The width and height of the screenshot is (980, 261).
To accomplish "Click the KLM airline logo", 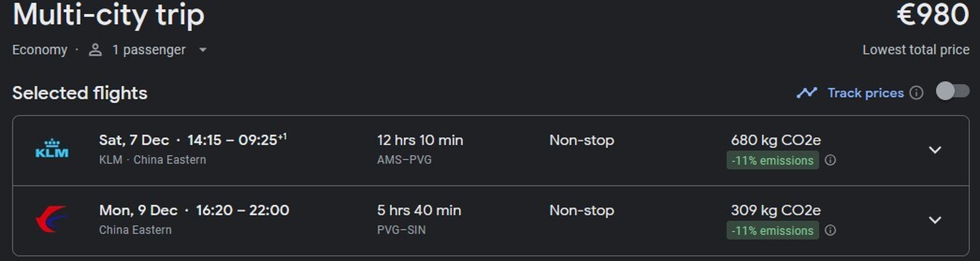I will pyautogui.click(x=52, y=149).
